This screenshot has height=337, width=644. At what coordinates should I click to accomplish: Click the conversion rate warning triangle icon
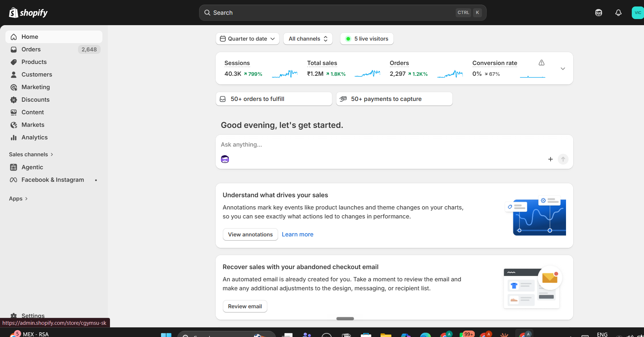(x=542, y=63)
